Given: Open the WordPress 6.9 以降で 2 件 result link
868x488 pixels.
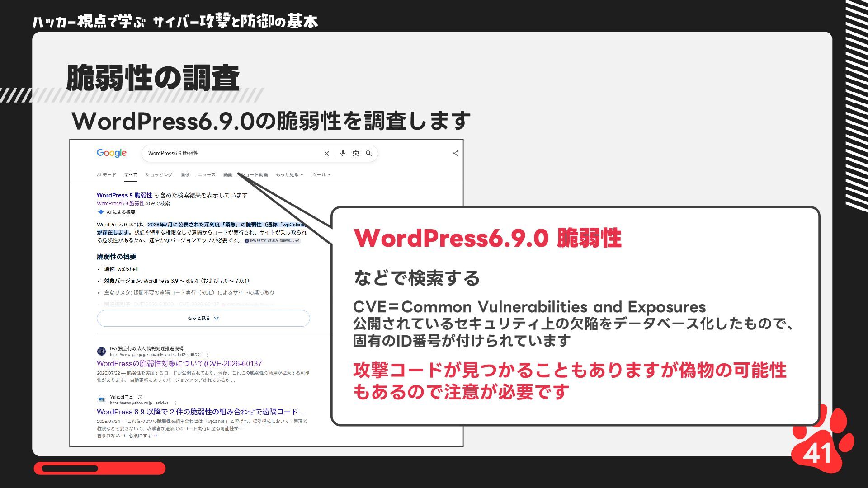Looking at the screenshot, I should [202, 412].
